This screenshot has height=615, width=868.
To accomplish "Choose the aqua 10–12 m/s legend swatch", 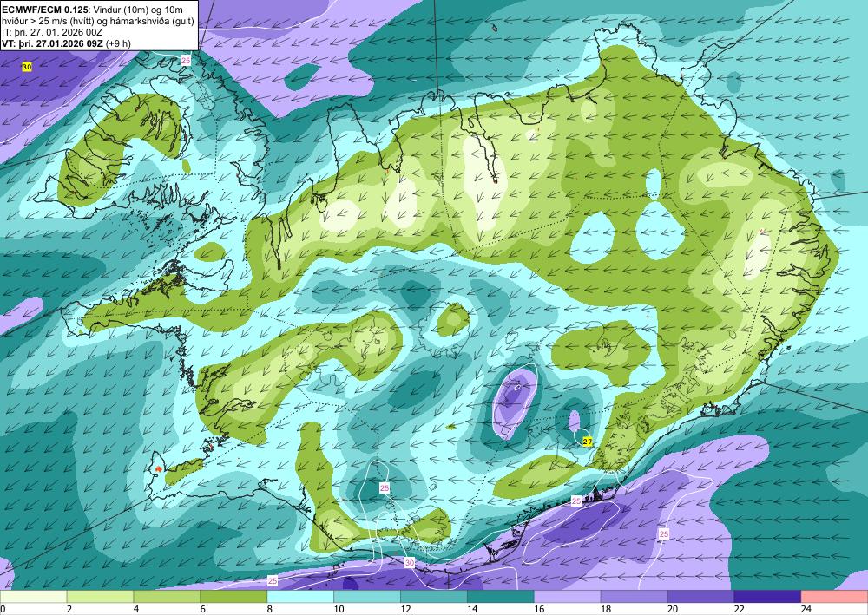I will (367, 597).
